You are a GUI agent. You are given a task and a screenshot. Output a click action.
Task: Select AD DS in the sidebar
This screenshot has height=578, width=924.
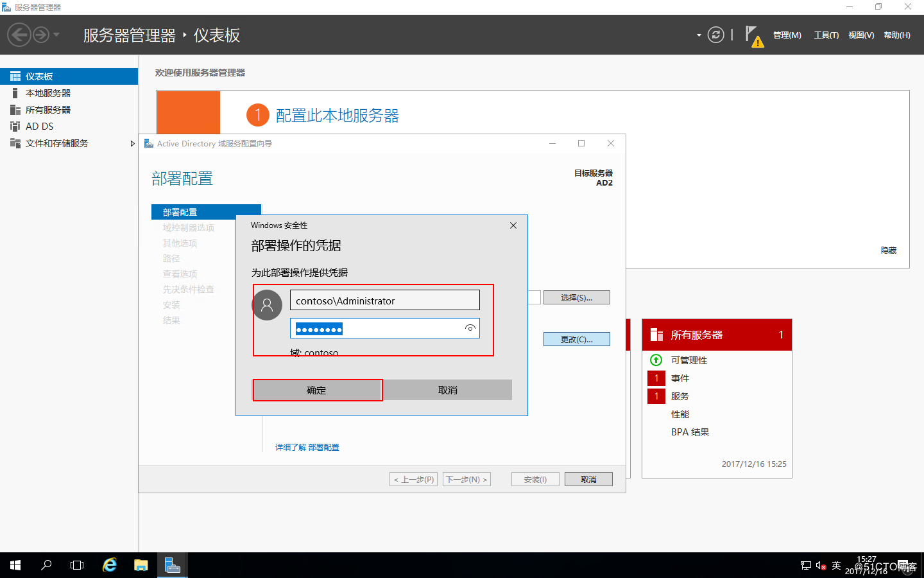pyautogui.click(x=69, y=127)
